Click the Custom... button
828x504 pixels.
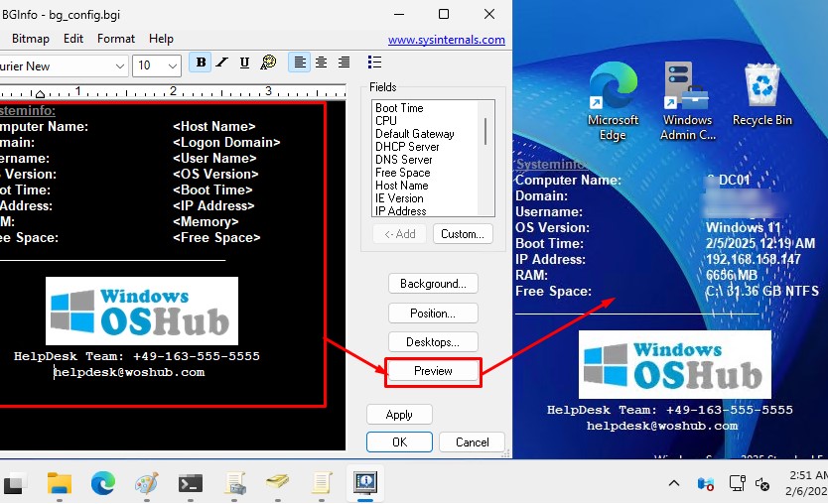pyautogui.click(x=463, y=234)
